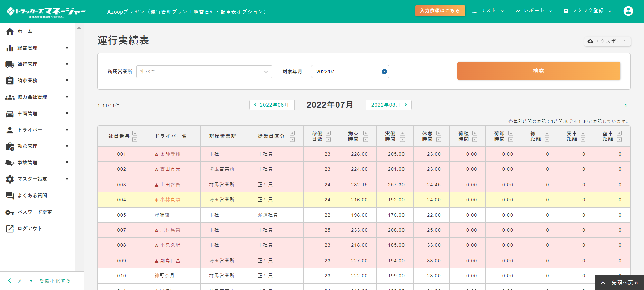Sort 拘束時間 column ascending
The image size is (644, 290).
point(366,133)
